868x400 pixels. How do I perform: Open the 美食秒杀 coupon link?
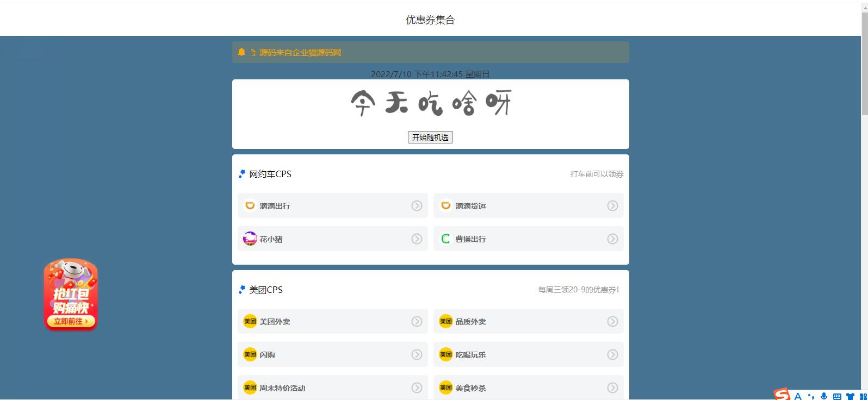529,387
